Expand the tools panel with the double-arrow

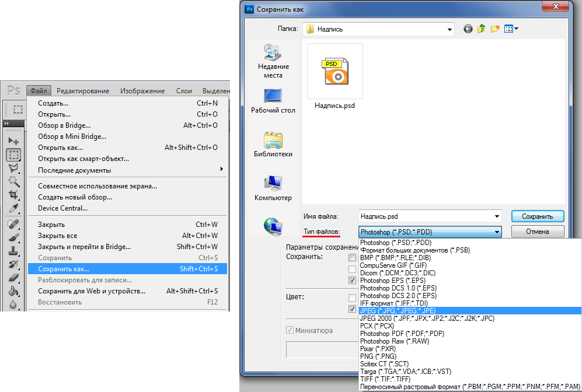click(x=6, y=123)
